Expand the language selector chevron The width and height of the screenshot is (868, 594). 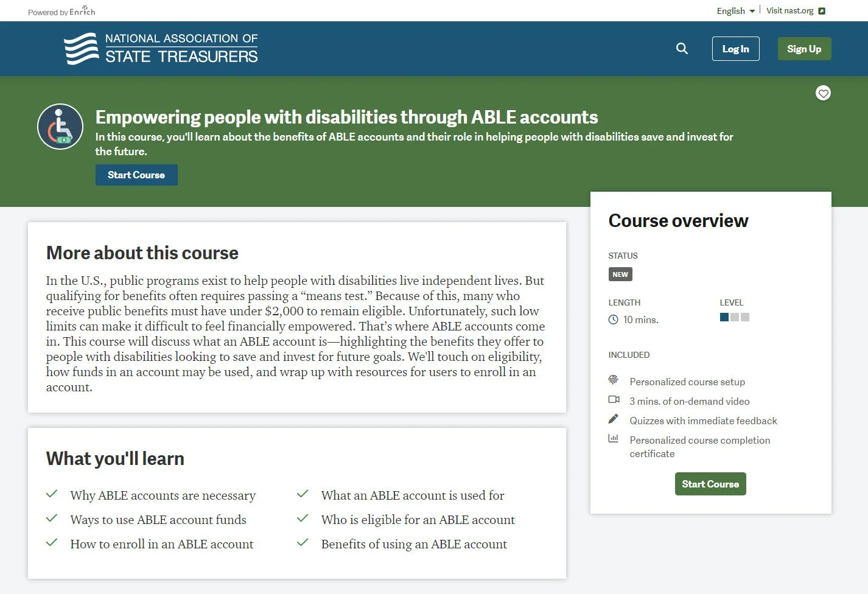(752, 10)
